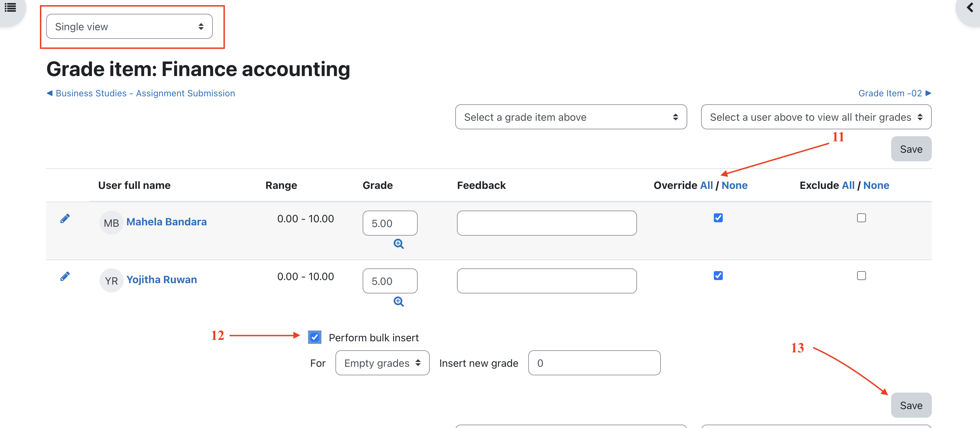
Task: Open Select a user to view grades dropdown
Action: [816, 117]
